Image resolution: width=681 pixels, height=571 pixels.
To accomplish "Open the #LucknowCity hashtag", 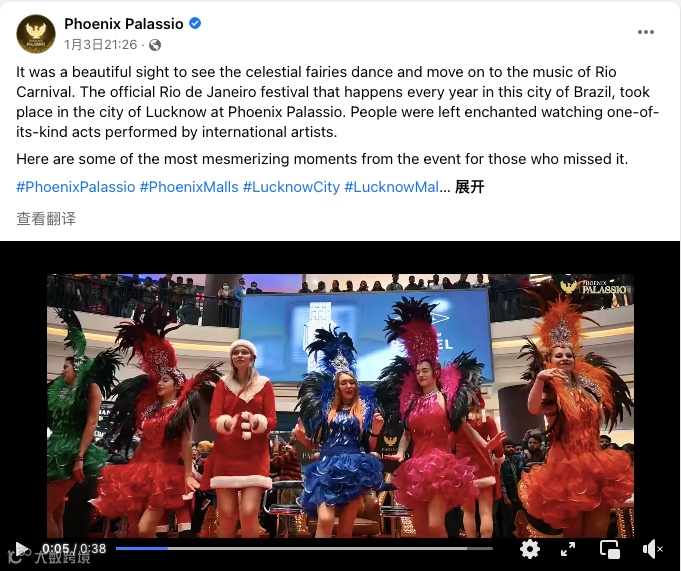I will 291,187.
